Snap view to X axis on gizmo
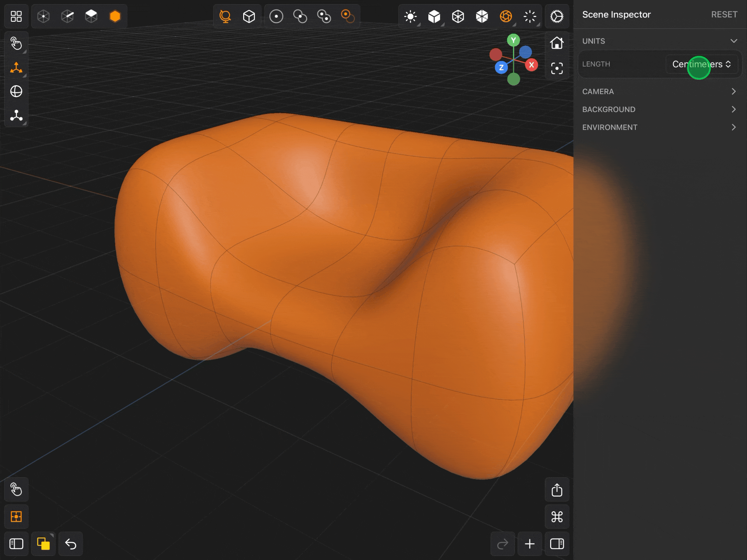This screenshot has width=747, height=560. pos(531,65)
